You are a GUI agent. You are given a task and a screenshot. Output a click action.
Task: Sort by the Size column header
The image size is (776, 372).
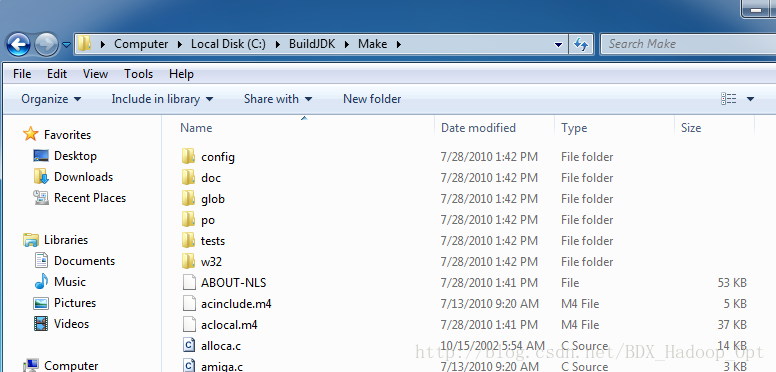point(691,128)
